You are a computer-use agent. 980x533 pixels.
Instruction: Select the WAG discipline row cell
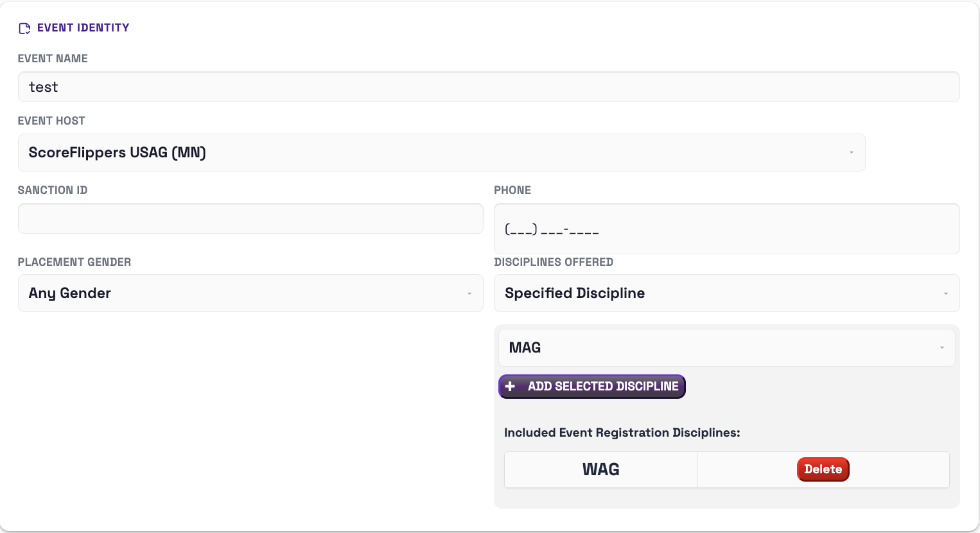tap(600, 469)
